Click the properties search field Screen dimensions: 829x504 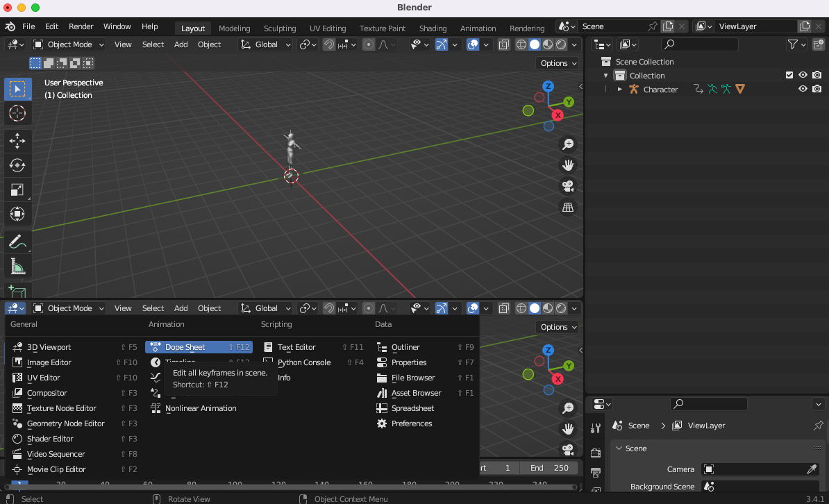point(708,404)
